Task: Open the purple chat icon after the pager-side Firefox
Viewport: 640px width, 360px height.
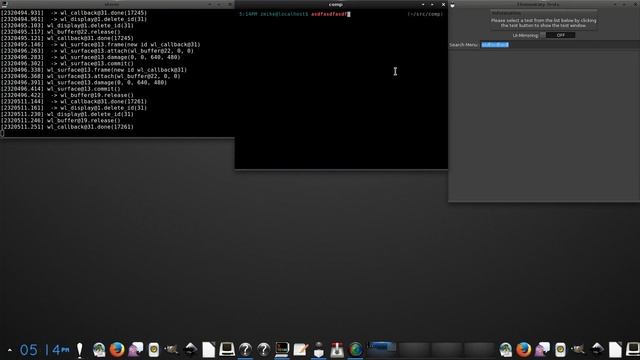Action: coord(542,350)
